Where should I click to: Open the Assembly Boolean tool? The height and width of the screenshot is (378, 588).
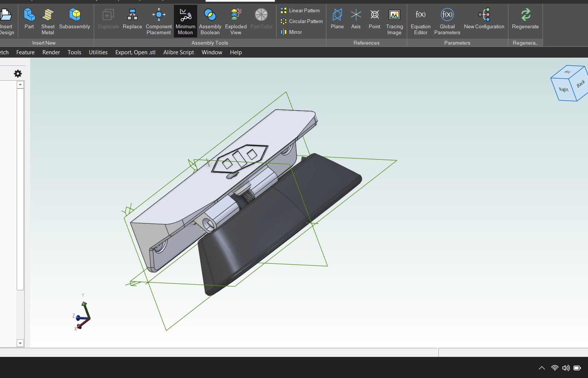[210, 22]
